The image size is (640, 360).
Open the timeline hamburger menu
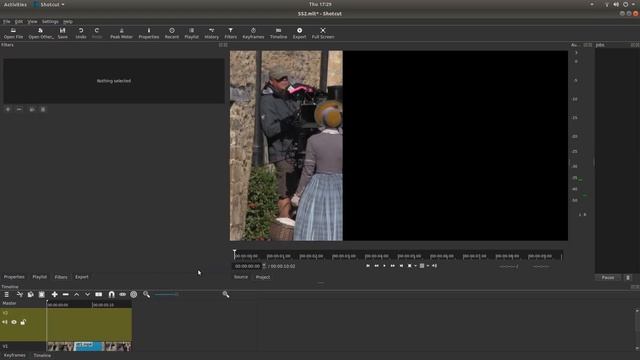point(7,294)
